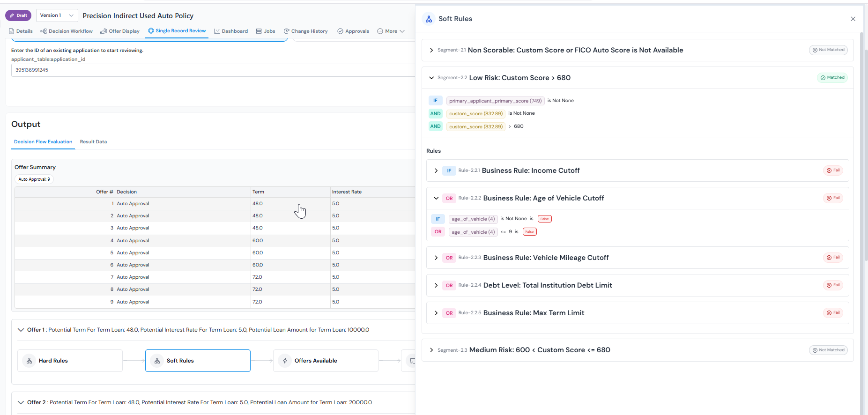The height and width of the screenshot is (415, 868).
Task: Collapse the Offer 1 section chevron
Action: tap(21, 330)
